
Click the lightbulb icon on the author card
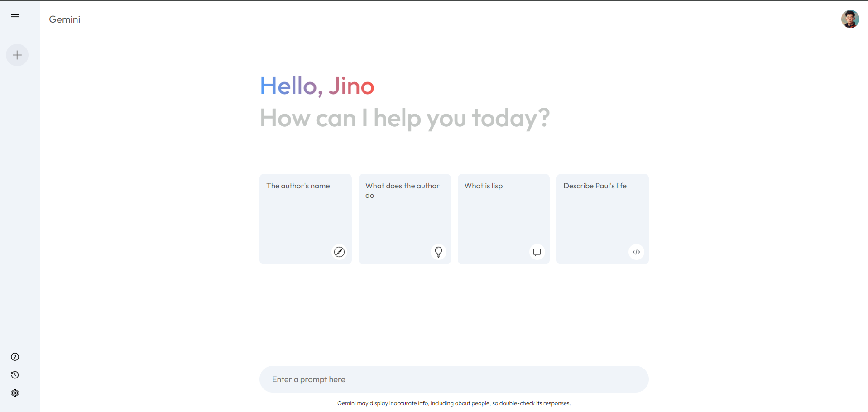click(x=438, y=252)
